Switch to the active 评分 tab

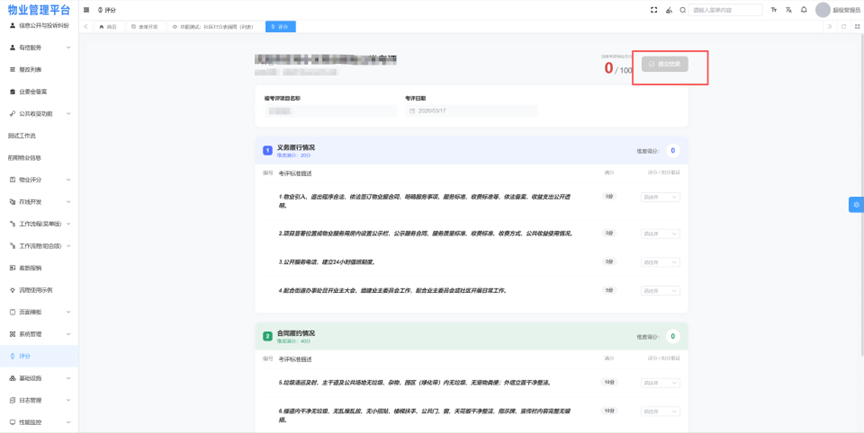[x=281, y=27]
